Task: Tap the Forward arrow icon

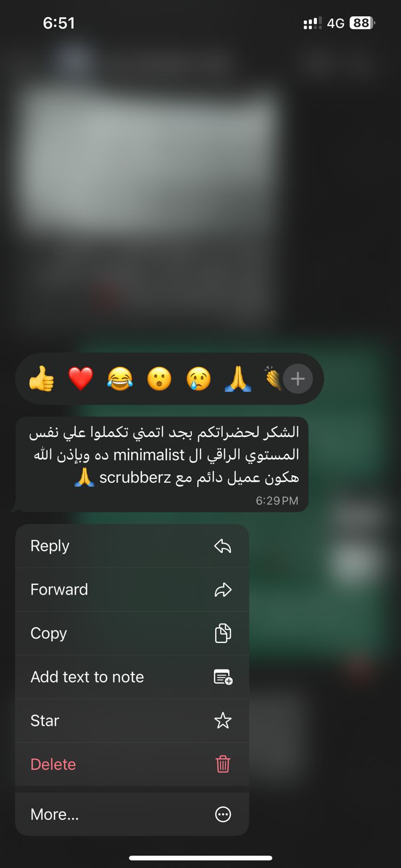Action: [x=223, y=590]
